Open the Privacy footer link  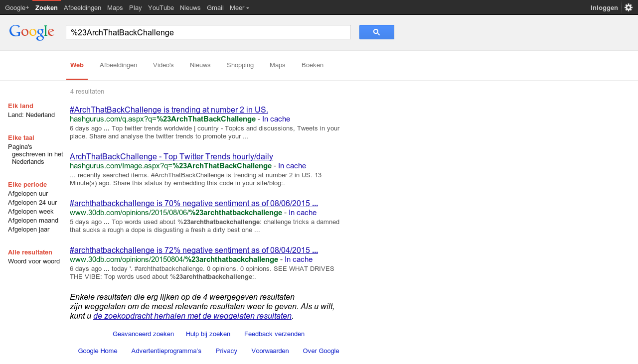click(226, 351)
